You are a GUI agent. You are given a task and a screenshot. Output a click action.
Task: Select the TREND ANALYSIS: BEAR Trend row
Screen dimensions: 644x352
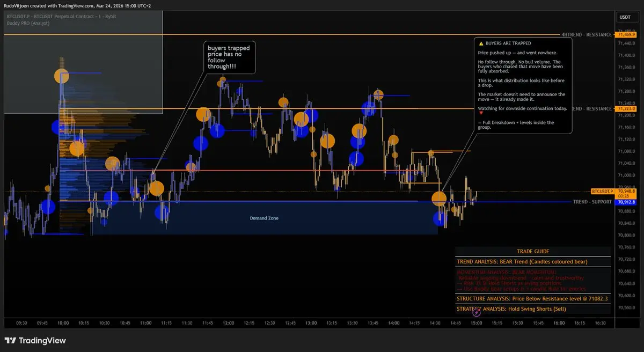[533, 262]
